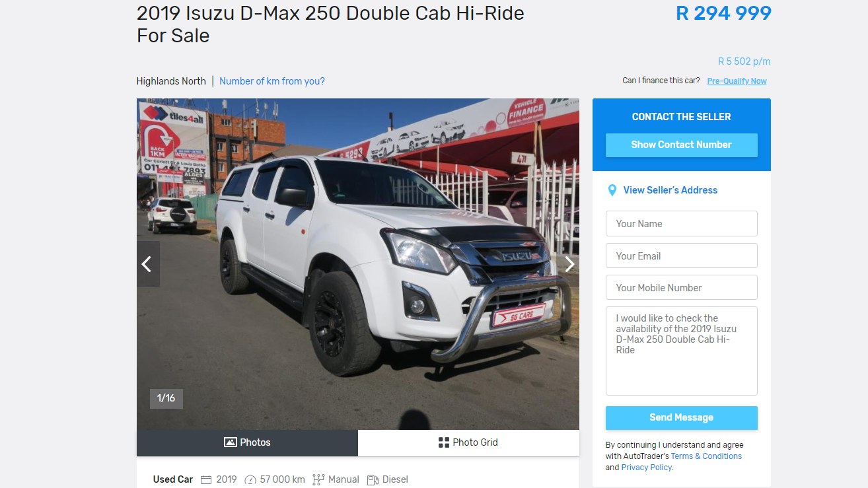The image size is (868, 488).
Task: Click the map pin icon beside View Seller's Address
Action: pos(612,190)
